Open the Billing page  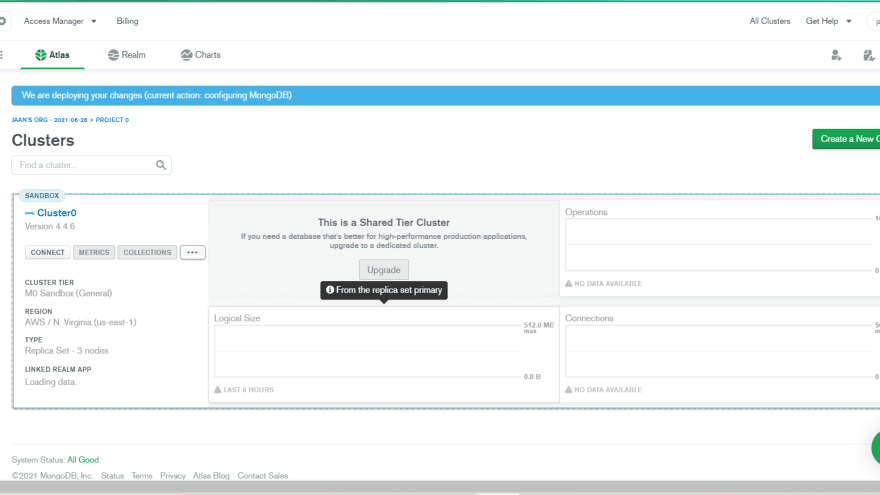(127, 21)
